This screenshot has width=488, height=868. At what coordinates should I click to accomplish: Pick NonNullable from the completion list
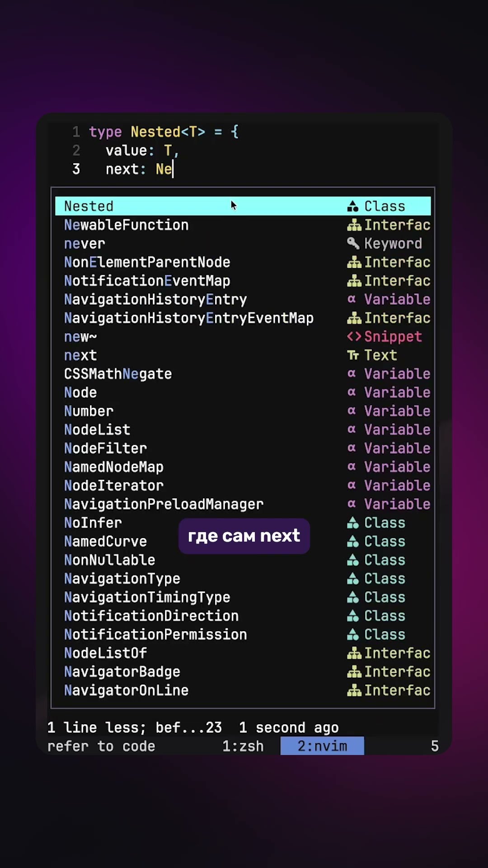[110, 560]
